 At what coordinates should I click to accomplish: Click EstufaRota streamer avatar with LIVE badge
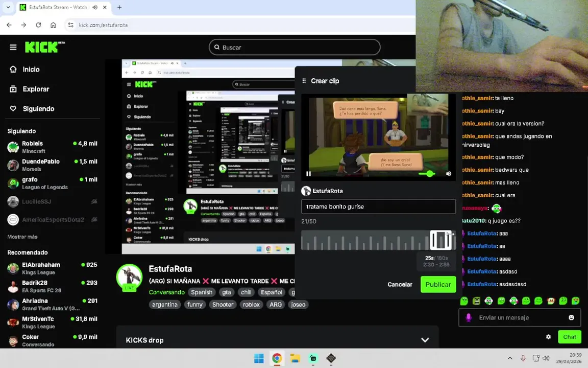129,278
